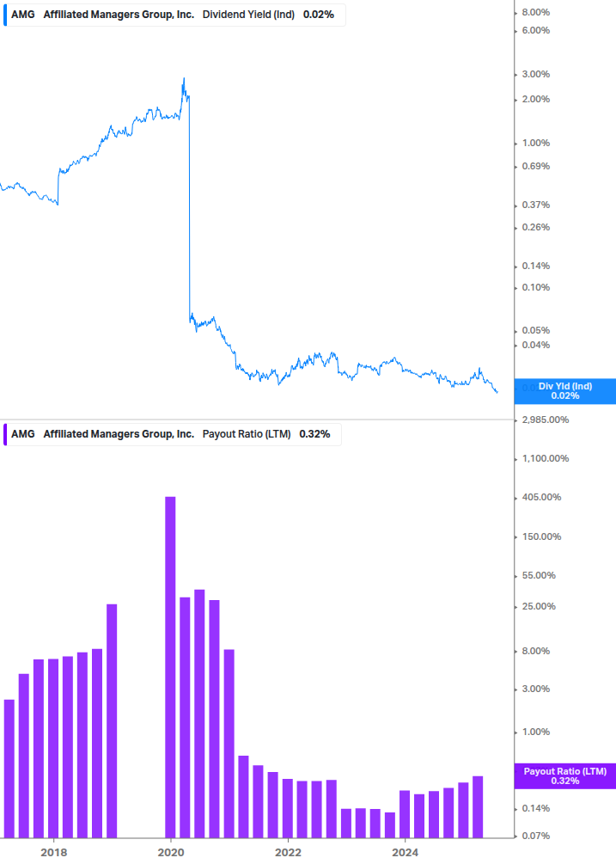Click the AMG Dividend Yield legend label

173,15
